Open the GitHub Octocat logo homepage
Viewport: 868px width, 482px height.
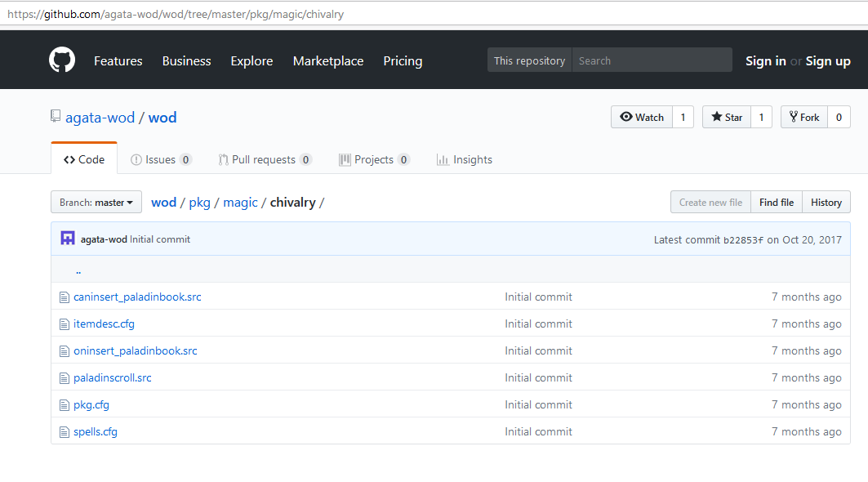click(62, 60)
